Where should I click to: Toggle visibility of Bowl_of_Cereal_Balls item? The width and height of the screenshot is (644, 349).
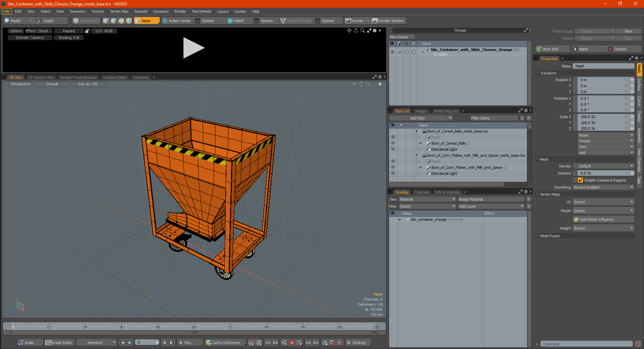[x=393, y=143]
